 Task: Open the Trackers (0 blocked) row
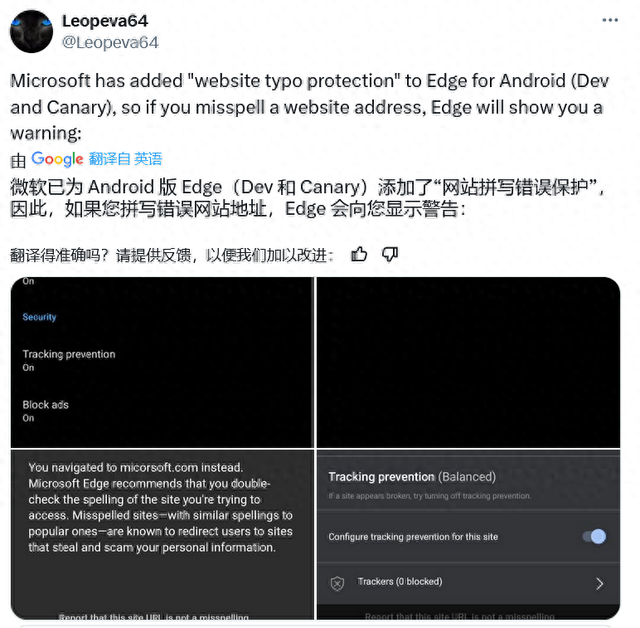point(468,584)
